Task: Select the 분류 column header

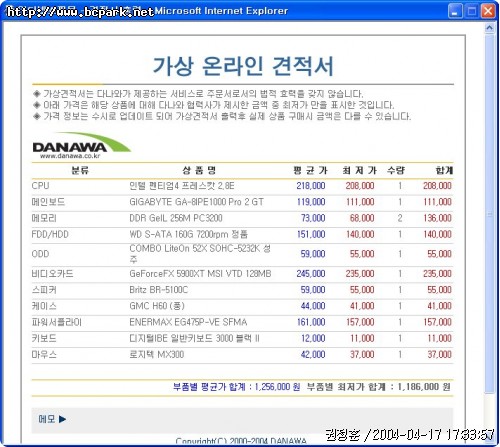Action: 80,171
